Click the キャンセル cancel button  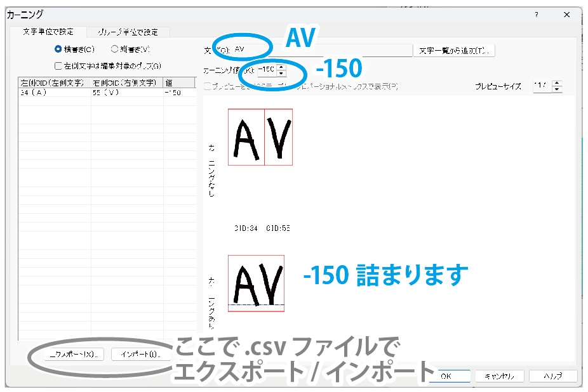[x=499, y=376]
